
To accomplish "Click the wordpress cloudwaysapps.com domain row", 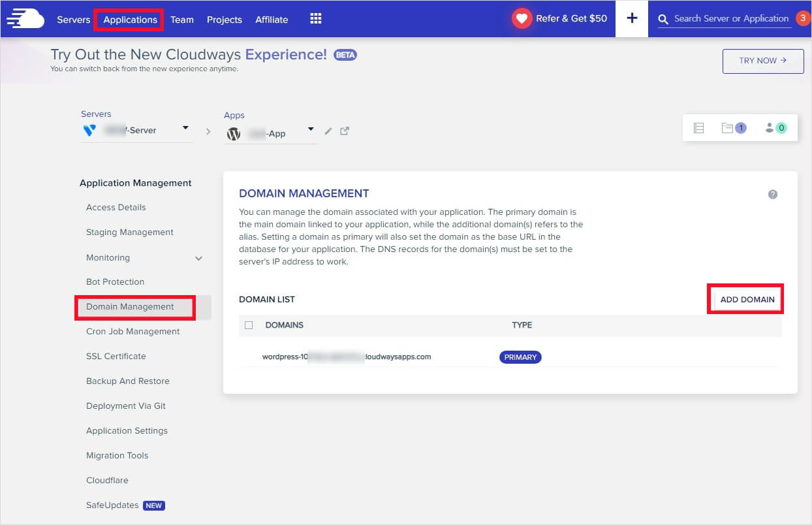I will [x=510, y=357].
